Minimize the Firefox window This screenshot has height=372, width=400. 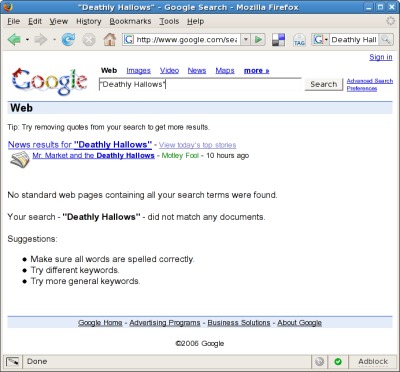pyautogui.click(x=369, y=7)
